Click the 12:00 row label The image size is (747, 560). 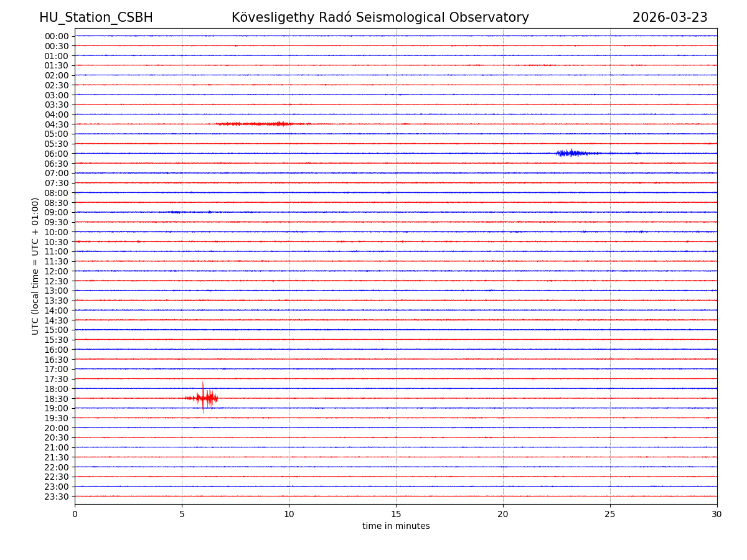click(57, 271)
